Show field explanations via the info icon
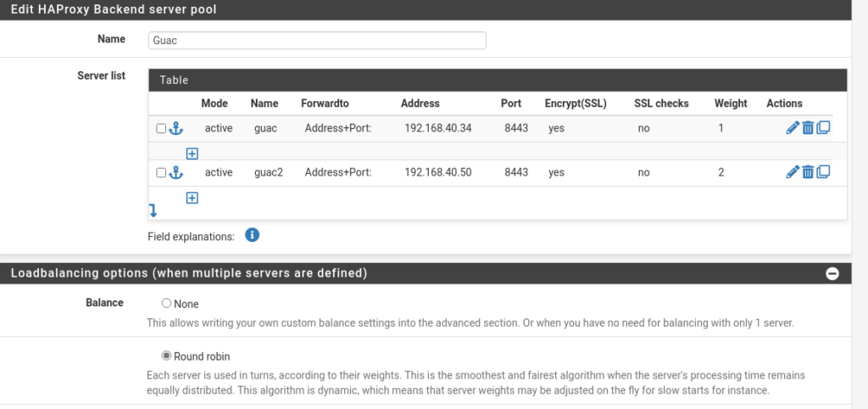The width and height of the screenshot is (868, 409). [252, 235]
